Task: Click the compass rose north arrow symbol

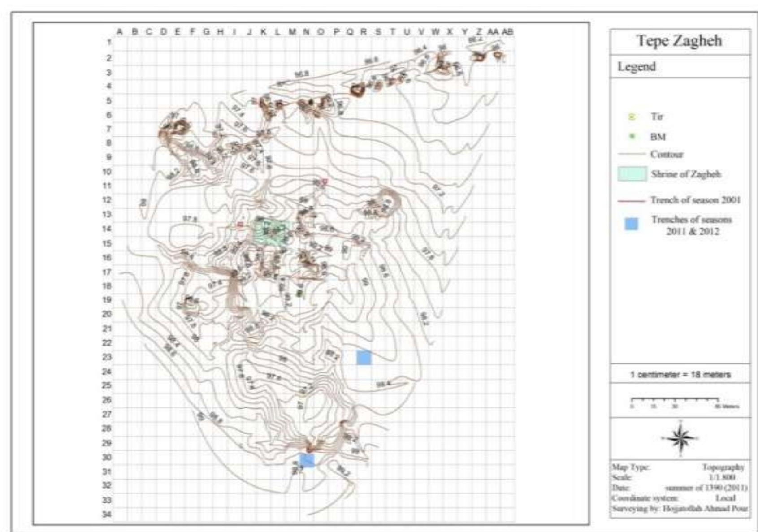Action: pos(680,437)
